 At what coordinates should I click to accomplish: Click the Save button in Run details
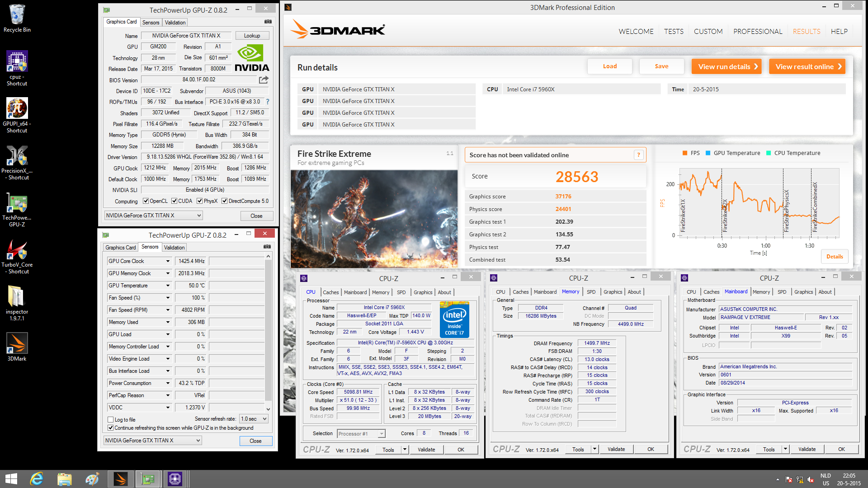(x=661, y=66)
